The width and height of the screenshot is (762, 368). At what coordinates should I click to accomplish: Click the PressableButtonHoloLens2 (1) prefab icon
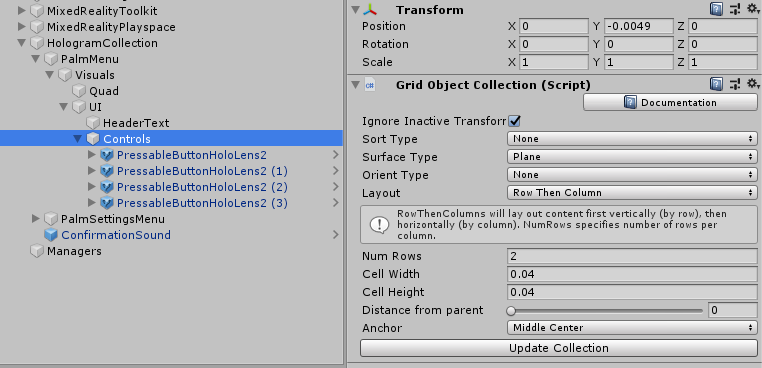(x=107, y=171)
